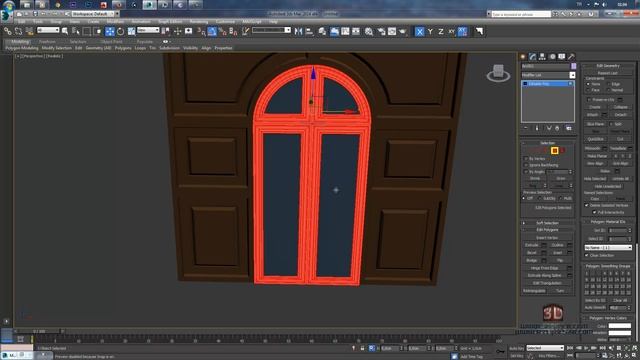Select the Select and Rotate tool
This screenshot has width=640, height=360.
coord(120,31)
